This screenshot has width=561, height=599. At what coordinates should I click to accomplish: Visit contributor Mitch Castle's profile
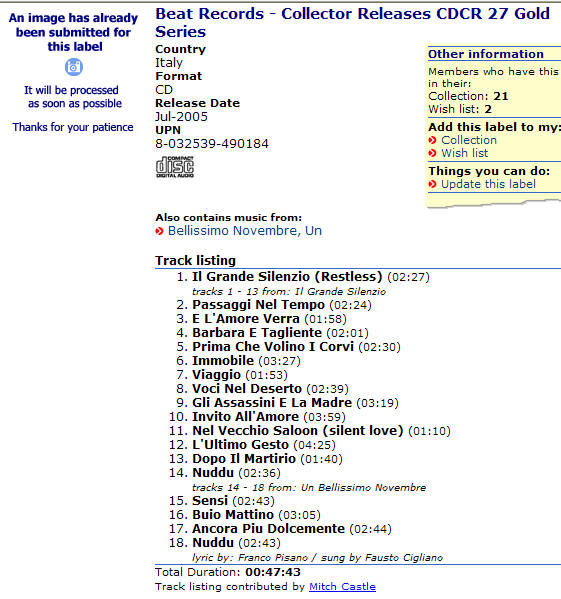pyautogui.click(x=342, y=586)
